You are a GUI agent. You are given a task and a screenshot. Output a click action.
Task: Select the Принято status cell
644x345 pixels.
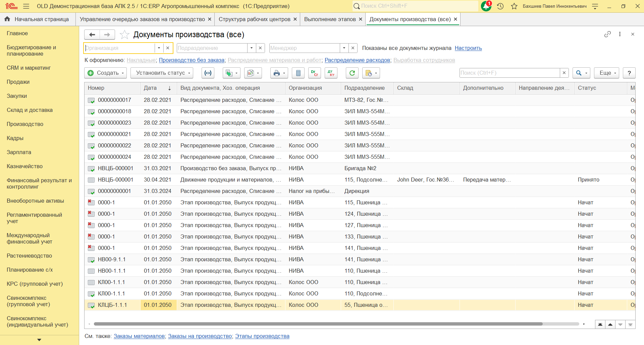pyautogui.click(x=600, y=180)
